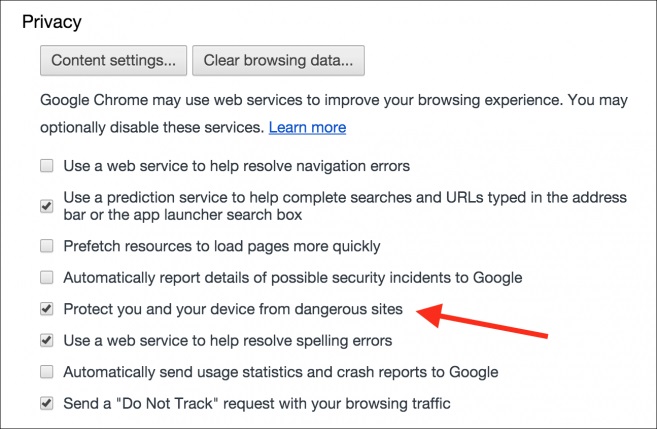Untick the spelling errors web service checkbox
The height and width of the screenshot is (429, 657).
(47, 341)
